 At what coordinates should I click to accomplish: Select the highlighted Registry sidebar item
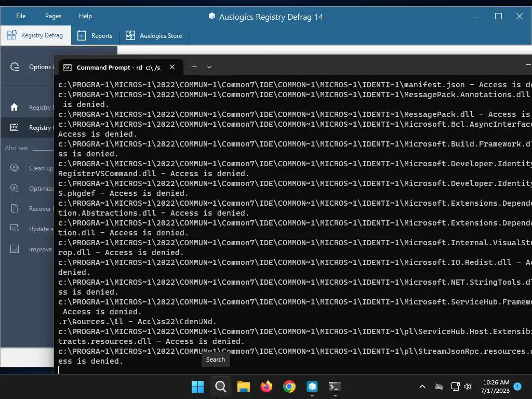[x=27, y=128]
